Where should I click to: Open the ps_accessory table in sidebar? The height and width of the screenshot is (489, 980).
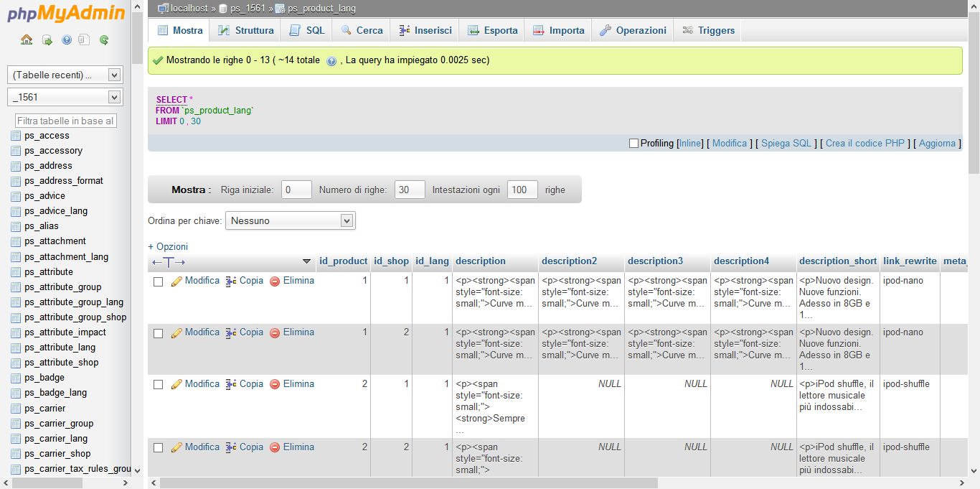[53, 151]
